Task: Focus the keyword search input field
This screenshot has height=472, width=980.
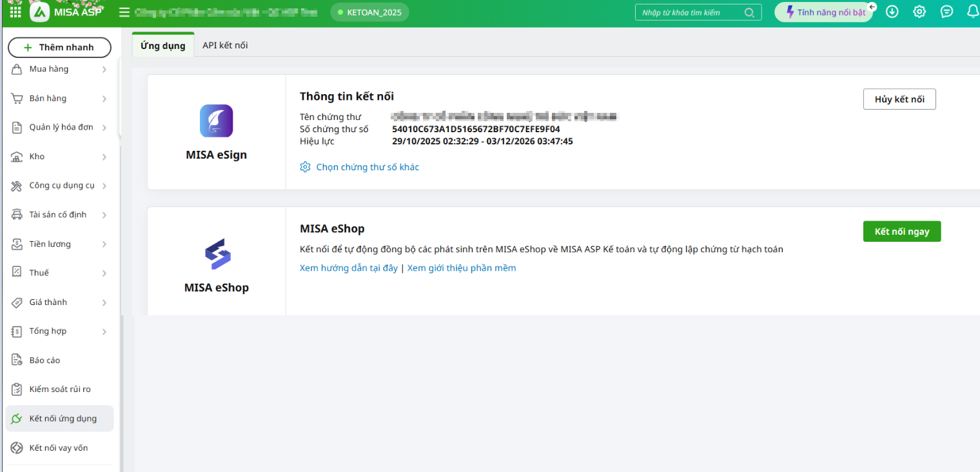Action: tap(690, 12)
